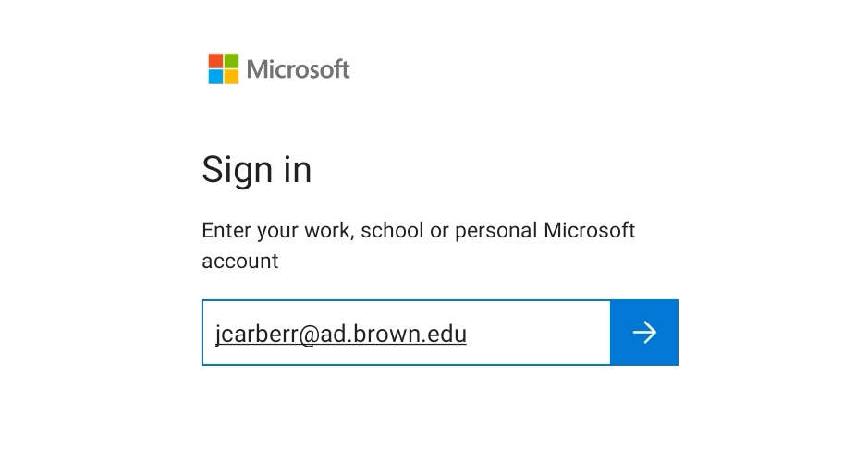Click the blue square in Microsoft logo
This screenshot has height=475, width=868.
tap(215, 77)
